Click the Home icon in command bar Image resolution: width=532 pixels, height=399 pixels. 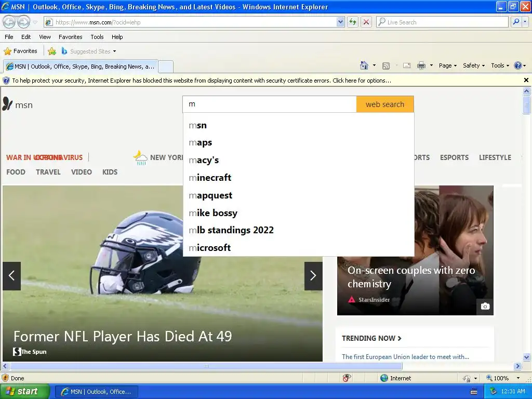[x=364, y=65]
